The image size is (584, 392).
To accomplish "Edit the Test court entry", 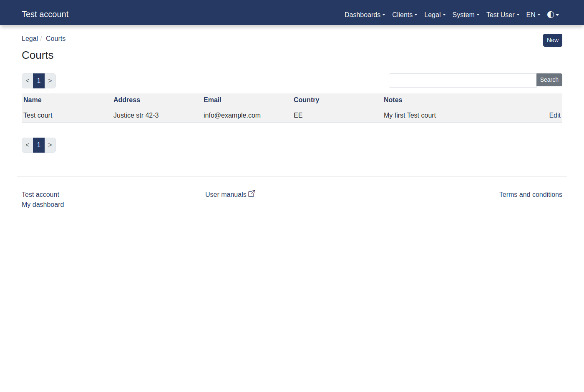I will (555, 115).
